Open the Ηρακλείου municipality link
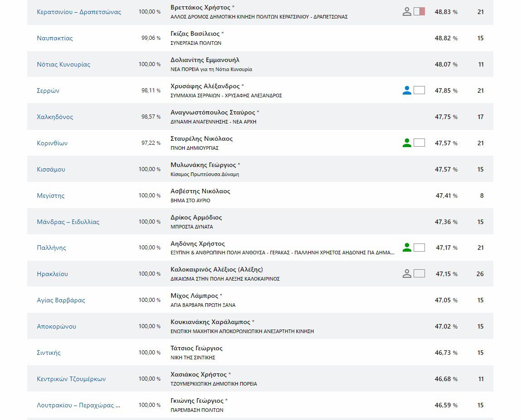Image resolution: width=521 pixels, height=420 pixels. click(53, 274)
